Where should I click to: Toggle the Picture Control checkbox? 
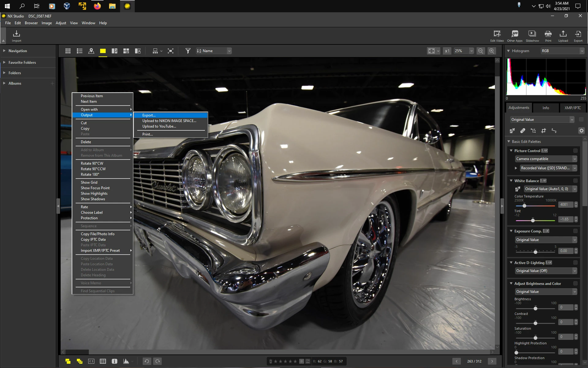tap(575, 151)
